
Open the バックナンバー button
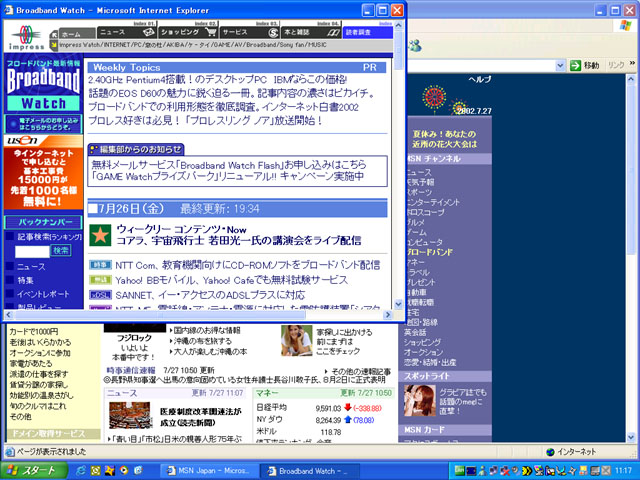[x=43, y=222]
